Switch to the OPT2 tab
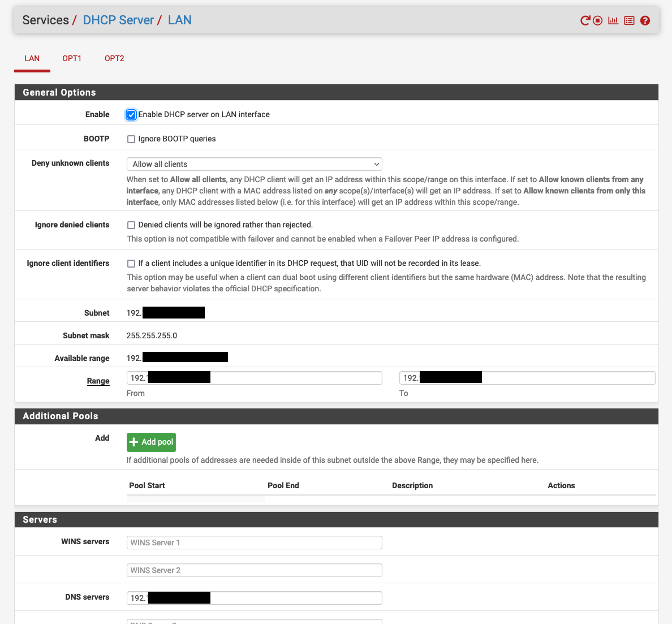 click(114, 58)
